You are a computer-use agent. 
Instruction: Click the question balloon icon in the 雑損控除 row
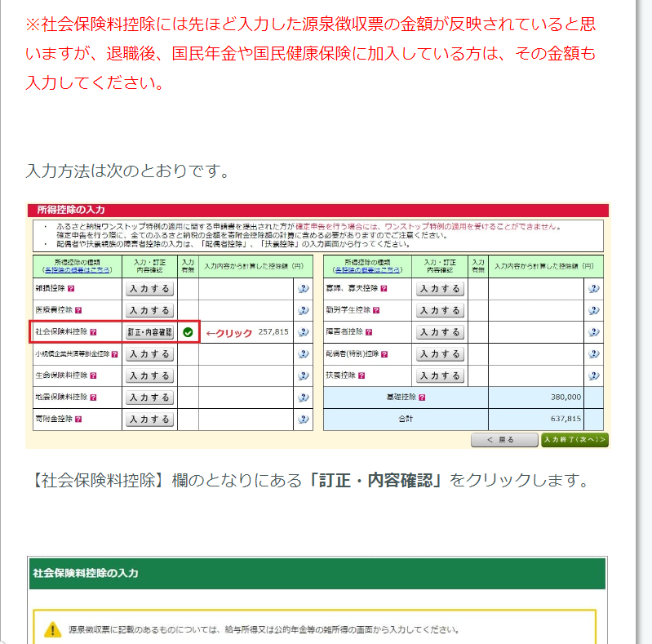(304, 288)
